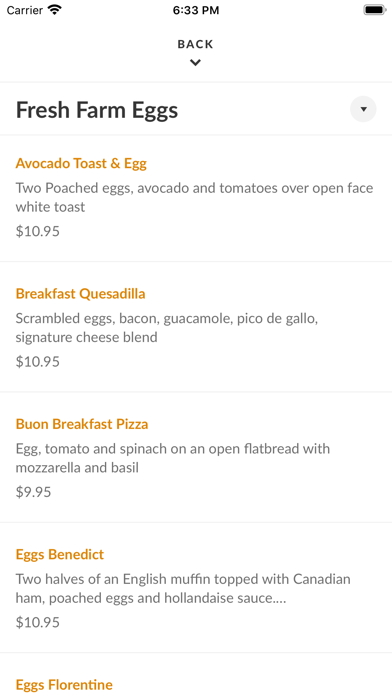Click the Avocado Toast $10.95 price

[38, 231]
